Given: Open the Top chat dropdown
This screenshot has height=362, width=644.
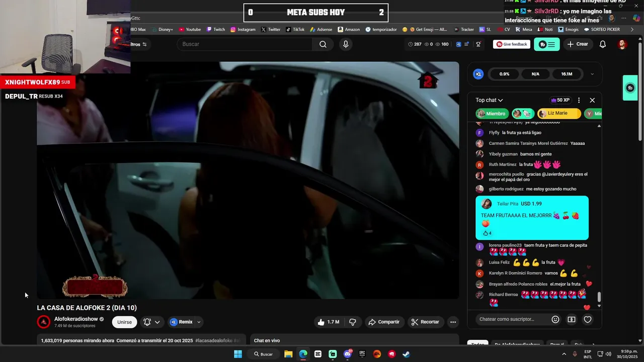Looking at the screenshot, I should pos(490,100).
